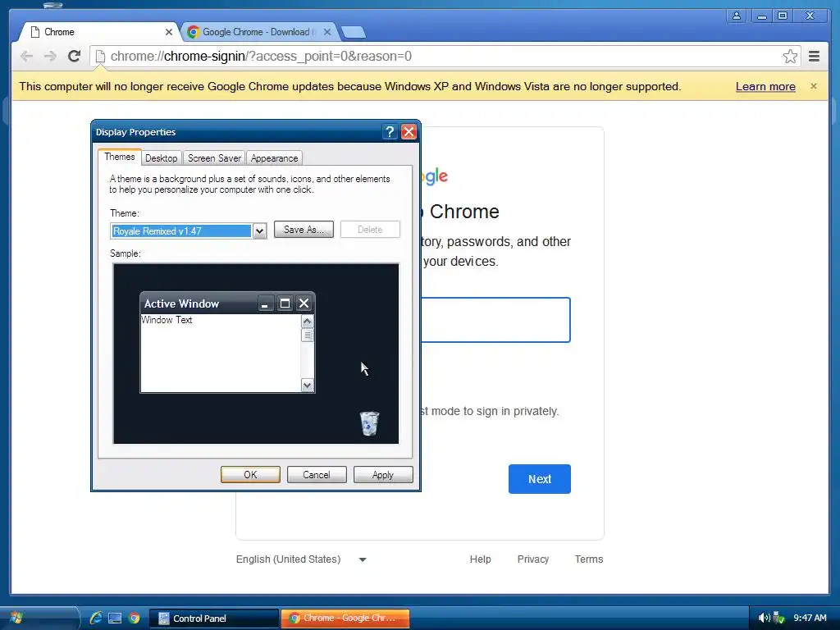Dismiss the Windows XP update warning bar
This screenshot has width=840, height=630.
(814, 86)
